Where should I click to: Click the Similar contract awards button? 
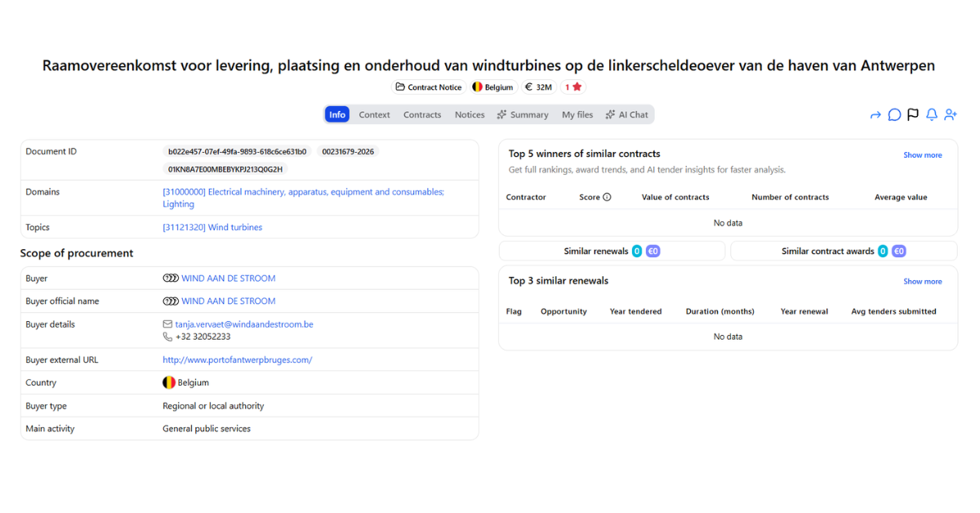(844, 252)
